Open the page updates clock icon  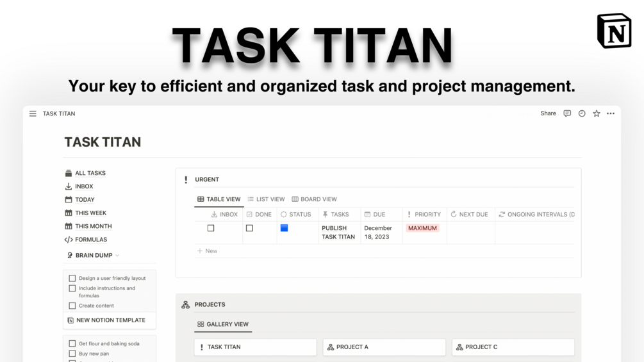tap(582, 113)
